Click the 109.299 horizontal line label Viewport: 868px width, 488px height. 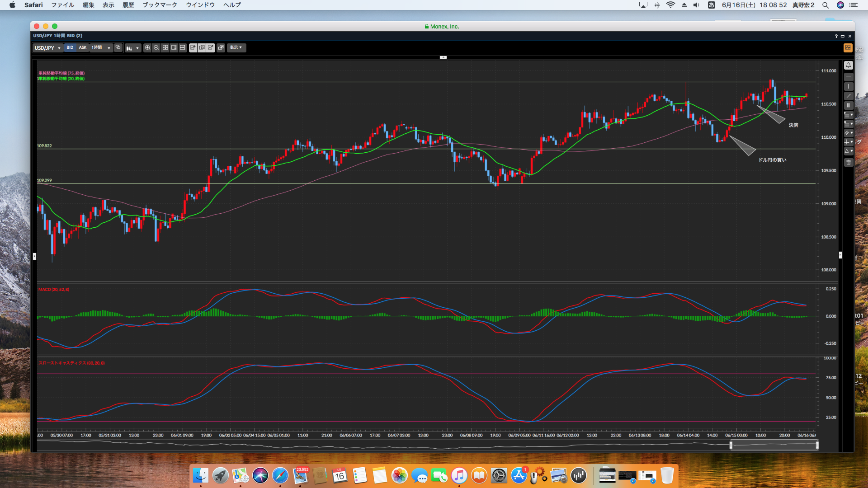[44, 180]
